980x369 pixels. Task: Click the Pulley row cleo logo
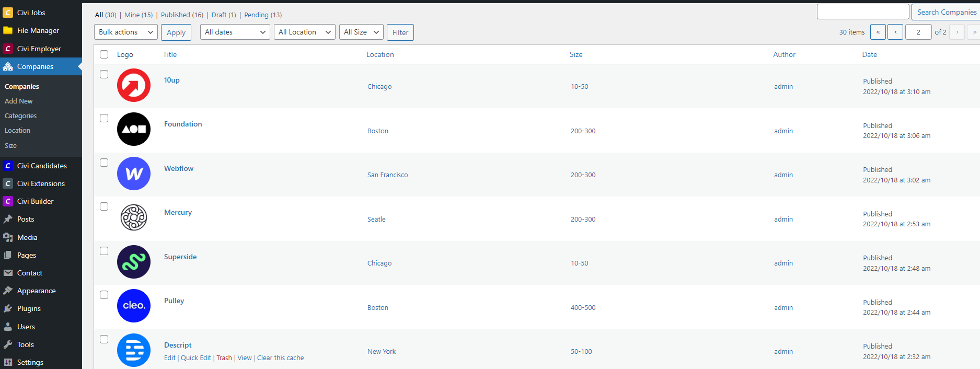[x=134, y=306]
